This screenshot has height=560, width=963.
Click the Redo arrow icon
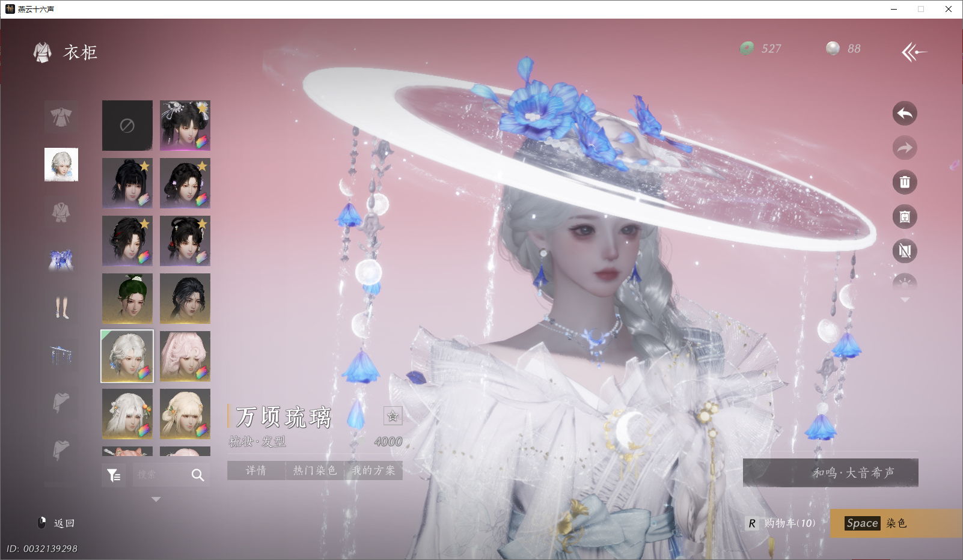905,148
